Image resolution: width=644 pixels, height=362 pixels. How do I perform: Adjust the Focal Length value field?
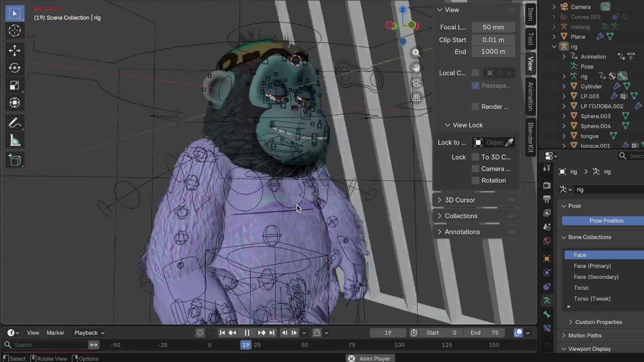[493, 27]
